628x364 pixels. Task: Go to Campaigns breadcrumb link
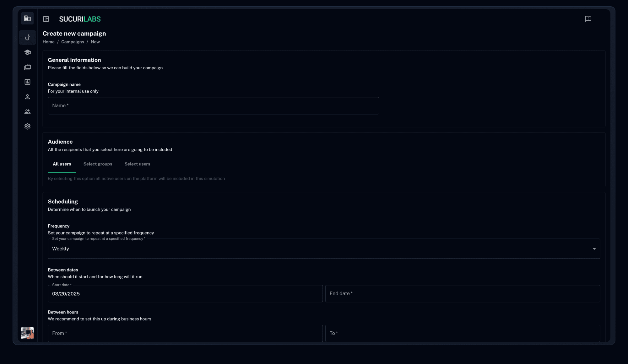pos(73,42)
